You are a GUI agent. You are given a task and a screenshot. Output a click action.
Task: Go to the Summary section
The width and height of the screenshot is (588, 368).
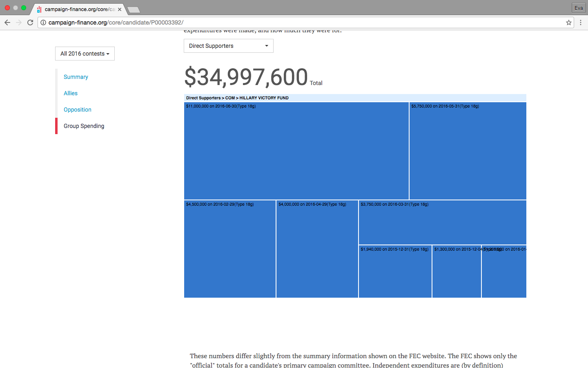point(76,77)
